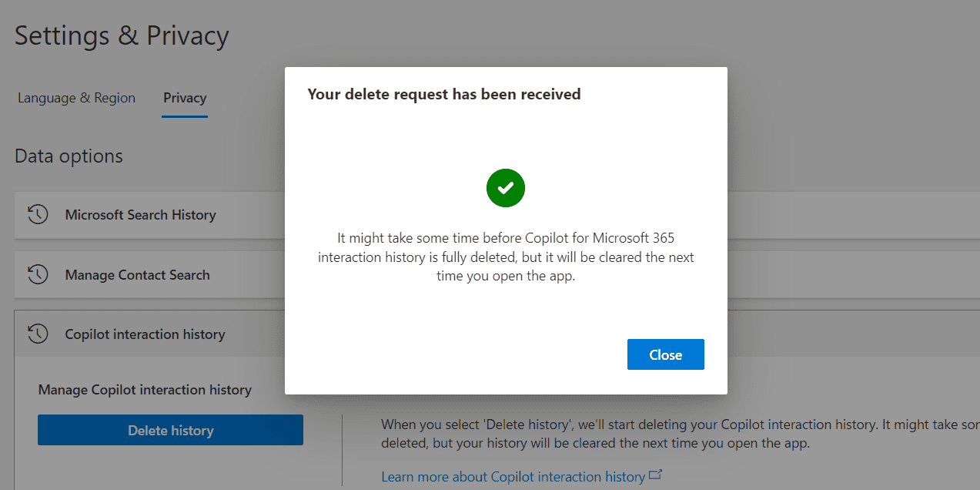Expand the Microsoft Search History section
This screenshot has height=490, width=980.
tap(140, 215)
